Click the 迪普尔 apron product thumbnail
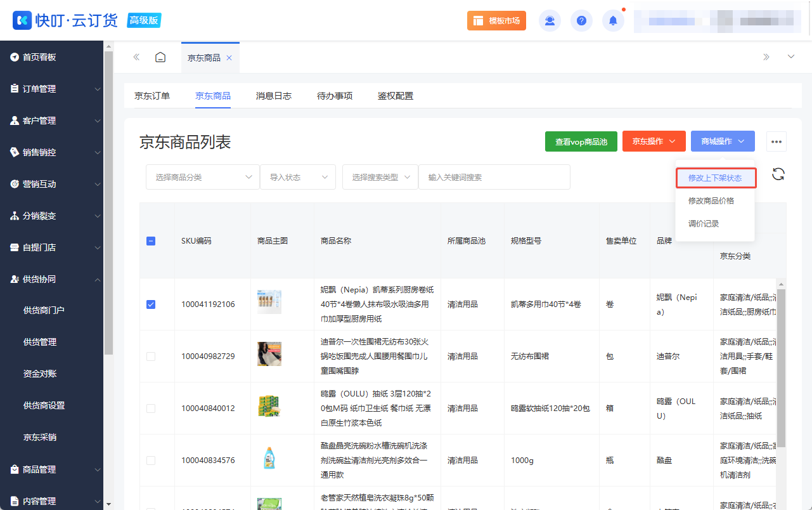 click(269, 354)
